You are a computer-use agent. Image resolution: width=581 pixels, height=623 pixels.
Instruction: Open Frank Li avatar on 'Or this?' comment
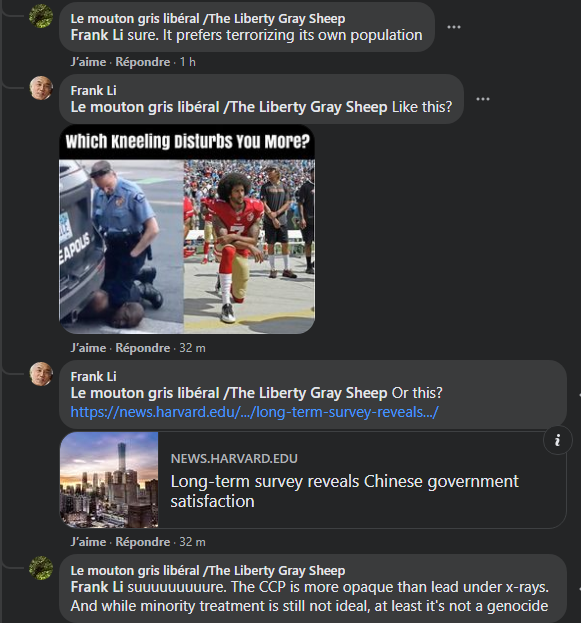(x=41, y=374)
